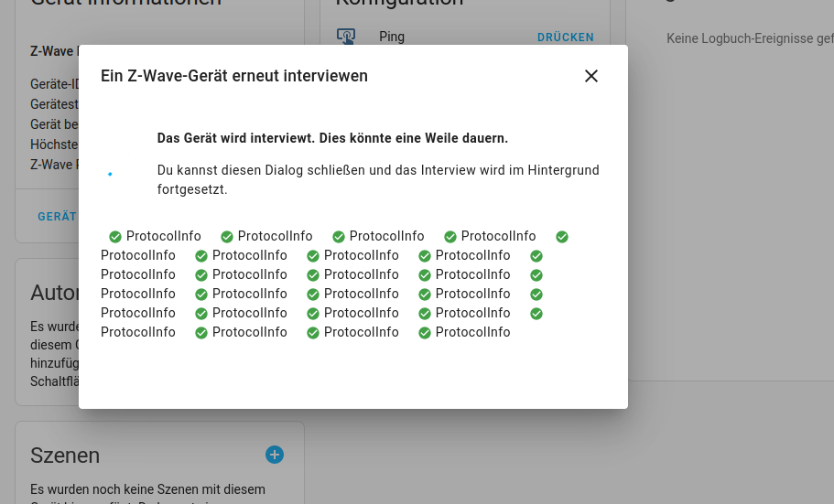Click the lone checkmark ending the first ProtocolInfo row
Screen dimensions: 834x504
tap(562, 237)
